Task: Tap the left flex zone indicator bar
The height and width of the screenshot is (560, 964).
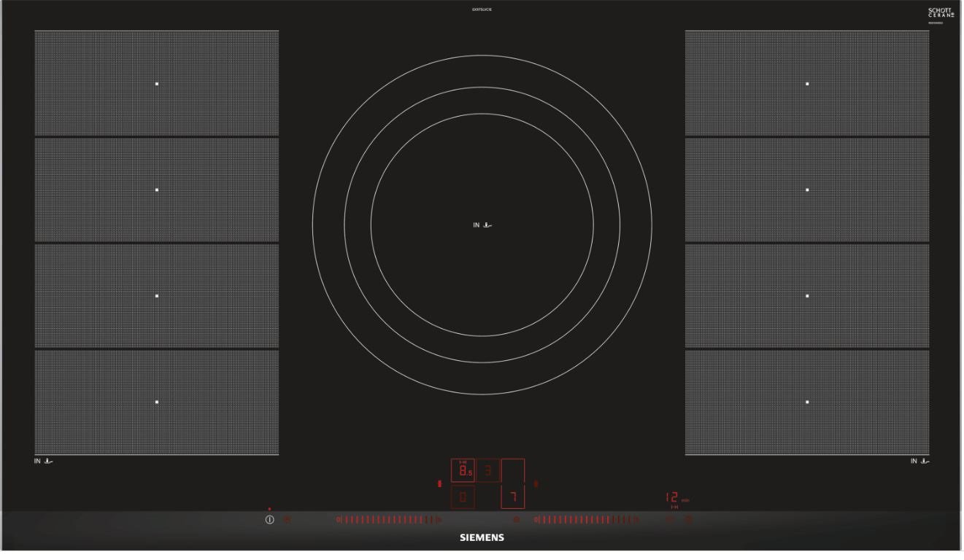Action: pos(439,483)
